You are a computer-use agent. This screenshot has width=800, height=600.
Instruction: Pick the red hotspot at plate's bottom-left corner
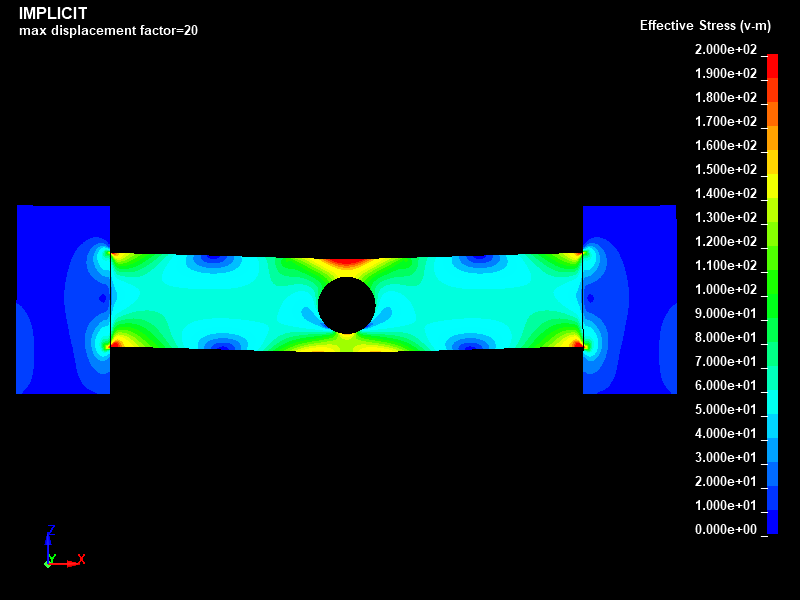coord(116,343)
